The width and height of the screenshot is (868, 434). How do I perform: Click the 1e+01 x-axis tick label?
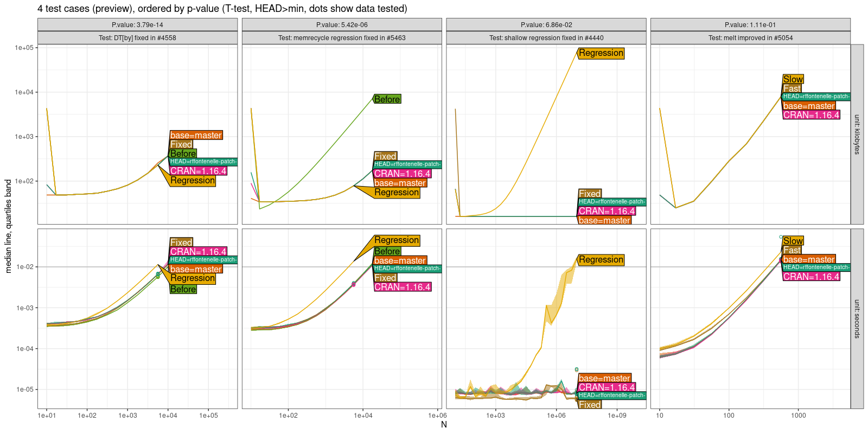pos(47,416)
